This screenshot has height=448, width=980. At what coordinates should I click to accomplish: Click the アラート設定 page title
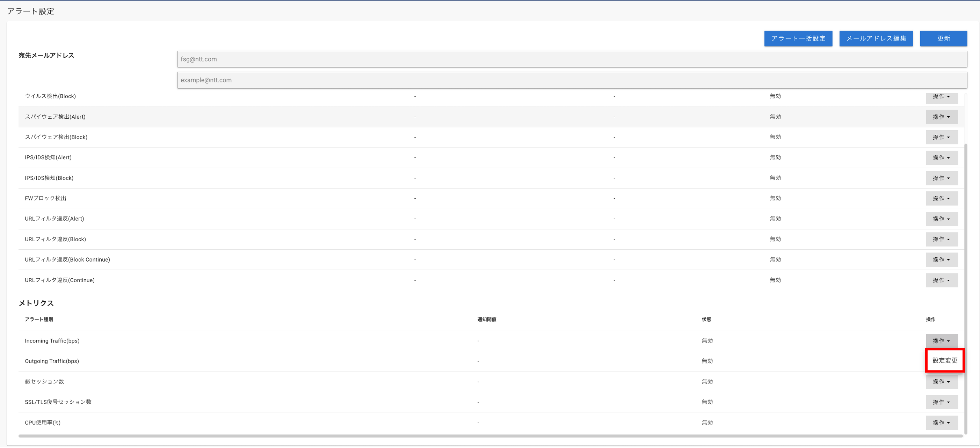tap(31, 12)
